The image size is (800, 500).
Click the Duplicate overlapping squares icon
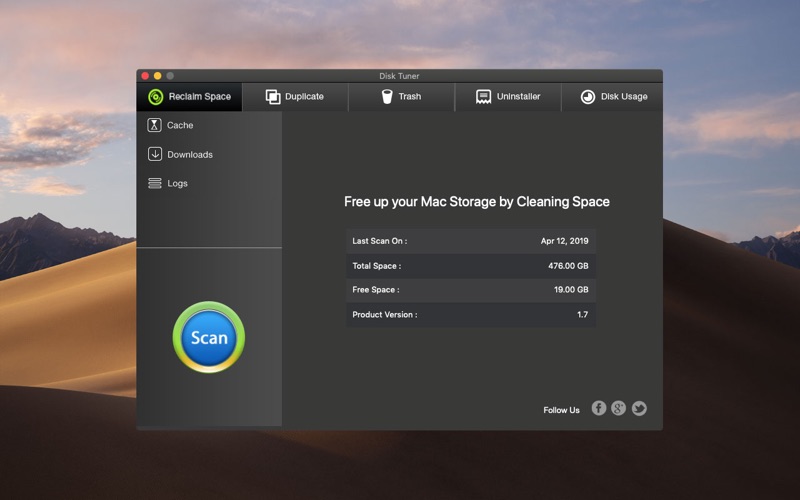click(273, 96)
